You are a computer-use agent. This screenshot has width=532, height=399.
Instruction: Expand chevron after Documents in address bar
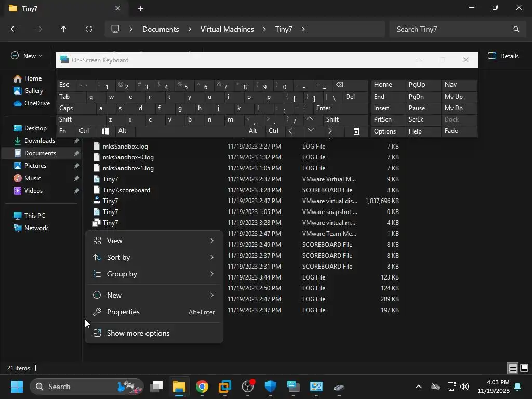[190, 29]
